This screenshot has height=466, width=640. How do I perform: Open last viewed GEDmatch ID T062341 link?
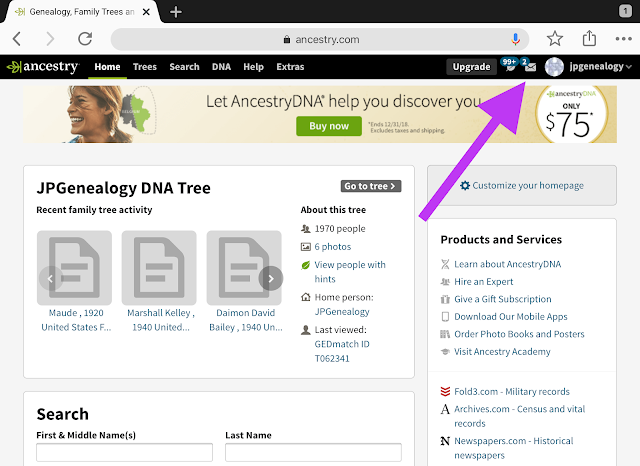coord(342,351)
